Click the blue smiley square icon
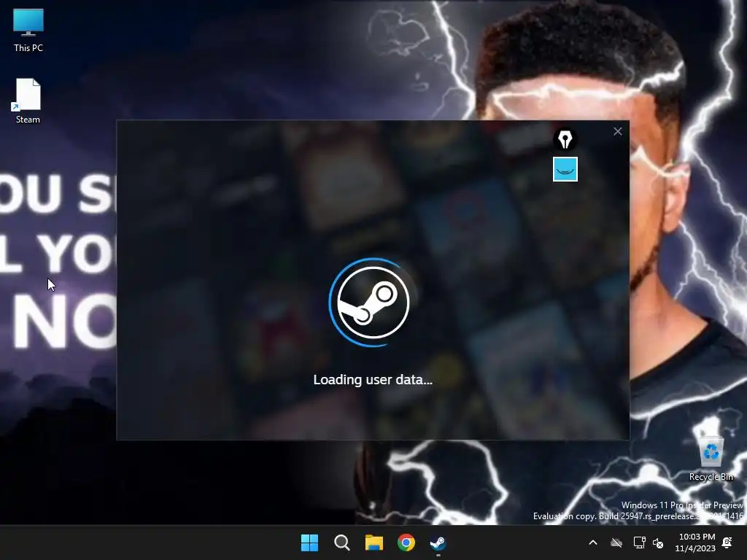 (565, 169)
